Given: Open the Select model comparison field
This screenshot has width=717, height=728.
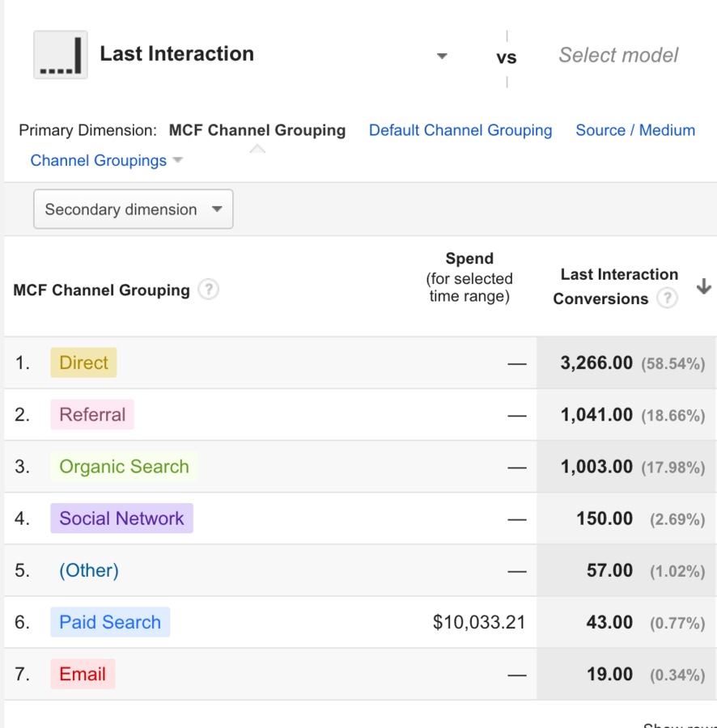Looking at the screenshot, I should (618, 55).
